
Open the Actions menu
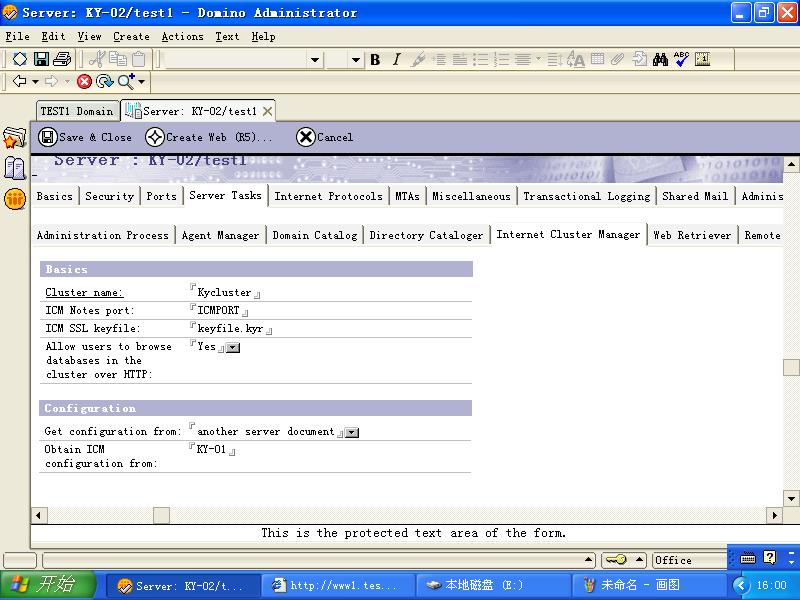(x=182, y=36)
